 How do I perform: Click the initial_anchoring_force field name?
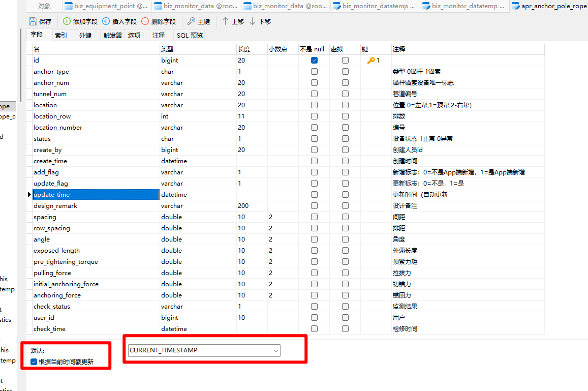(66, 284)
